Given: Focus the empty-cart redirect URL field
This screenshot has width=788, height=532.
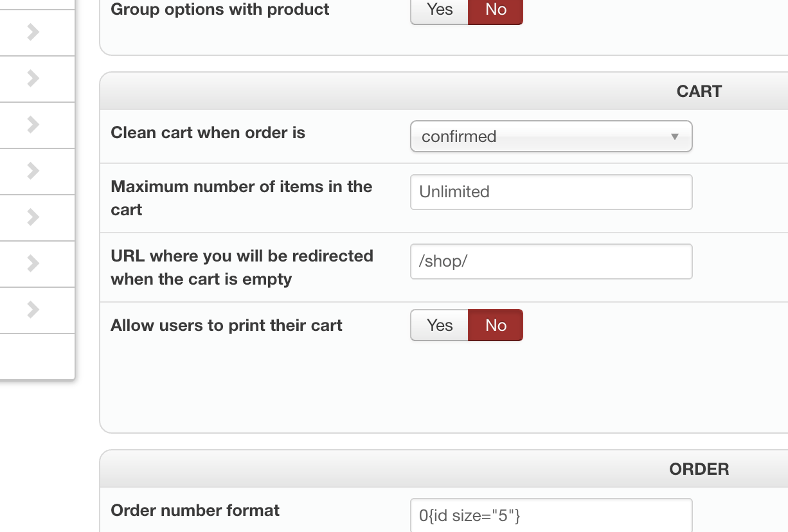Looking at the screenshot, I should pyautogui.click(x=551, y=262).
